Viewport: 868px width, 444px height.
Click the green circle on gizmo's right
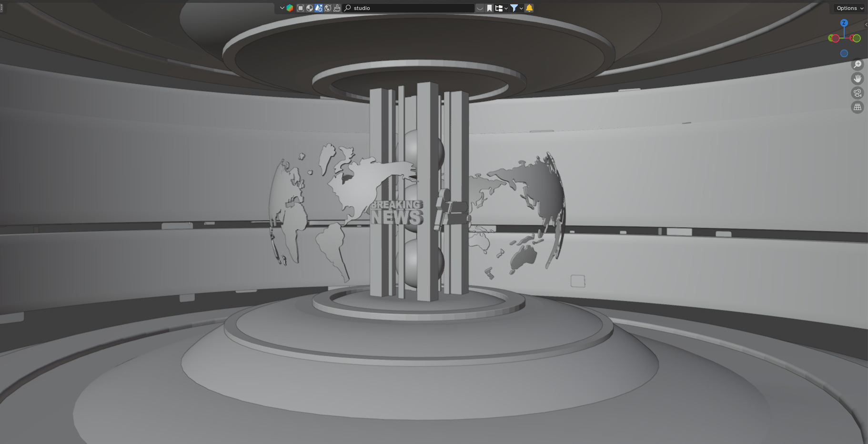pyautogui.click(x=857, y=39)
